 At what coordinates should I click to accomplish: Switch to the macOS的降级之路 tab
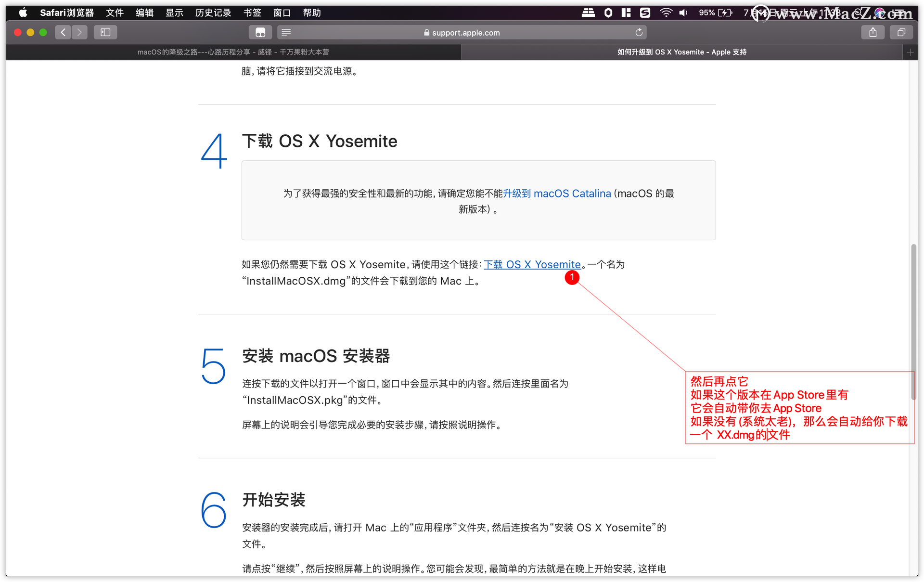[x=233, y=52]
